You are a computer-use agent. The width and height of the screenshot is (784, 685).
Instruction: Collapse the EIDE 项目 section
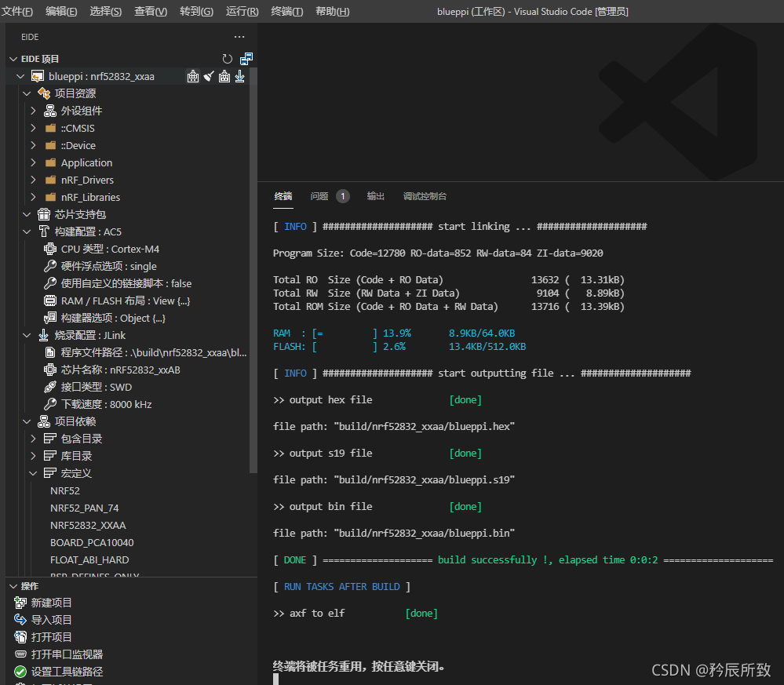(13, 59)
